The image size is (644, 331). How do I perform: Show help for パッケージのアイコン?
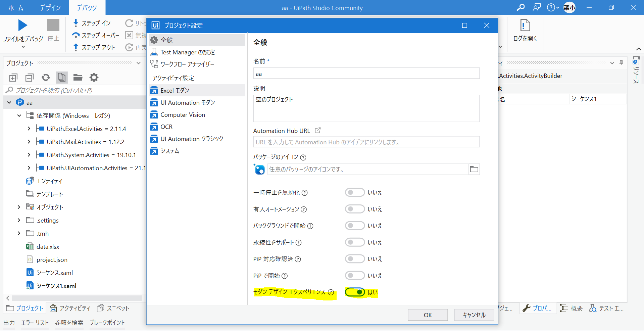click(x=303, y=157)
